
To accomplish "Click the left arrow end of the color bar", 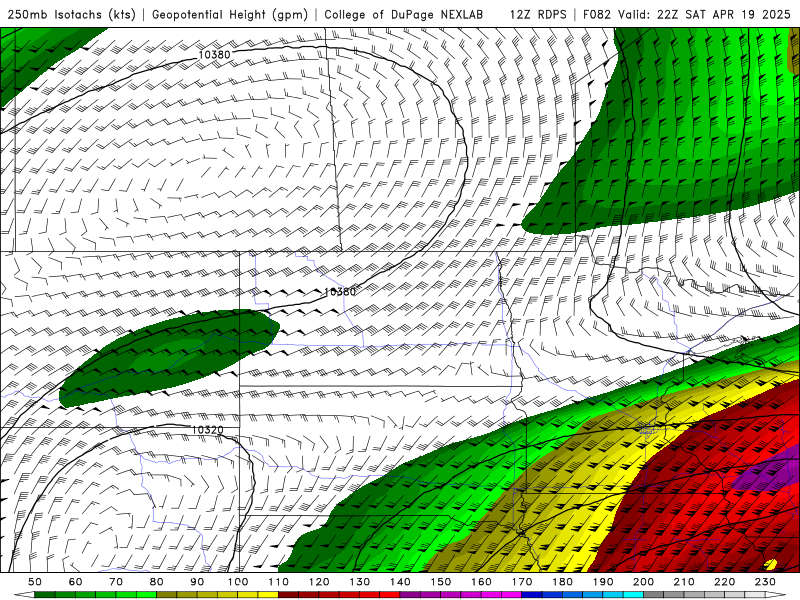I will point(24,595).
